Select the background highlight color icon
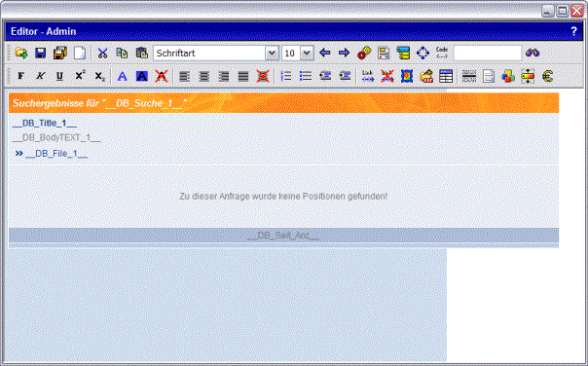Image resolution: width=588 pixels, height=366 pixels. click(x=141, y=77)
